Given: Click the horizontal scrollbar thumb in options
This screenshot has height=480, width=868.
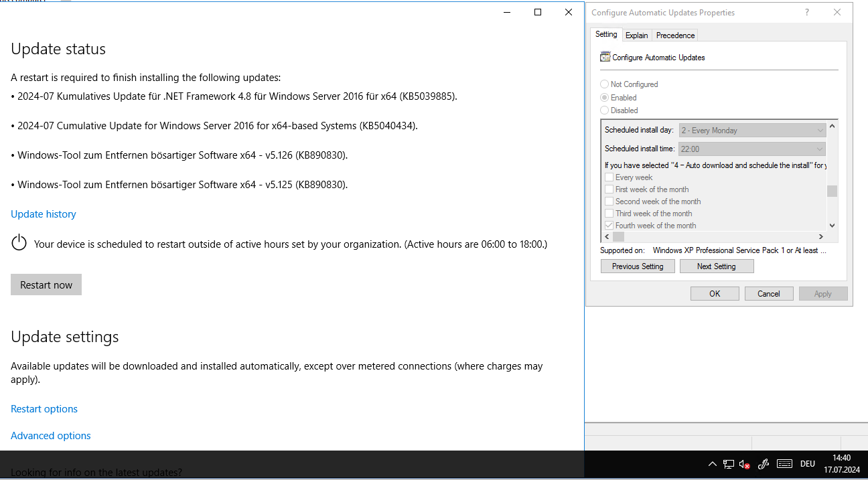Looking at the screenshot, I should (619, 237).
